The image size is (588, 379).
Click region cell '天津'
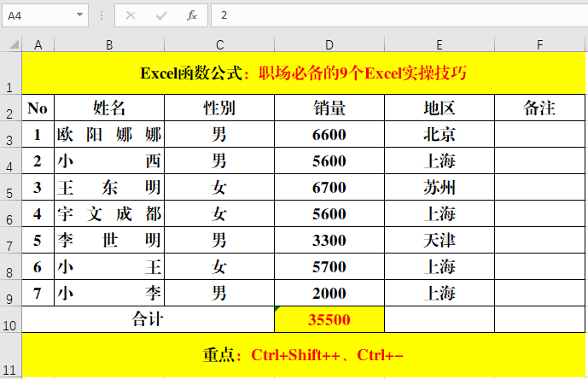[440, 240]
